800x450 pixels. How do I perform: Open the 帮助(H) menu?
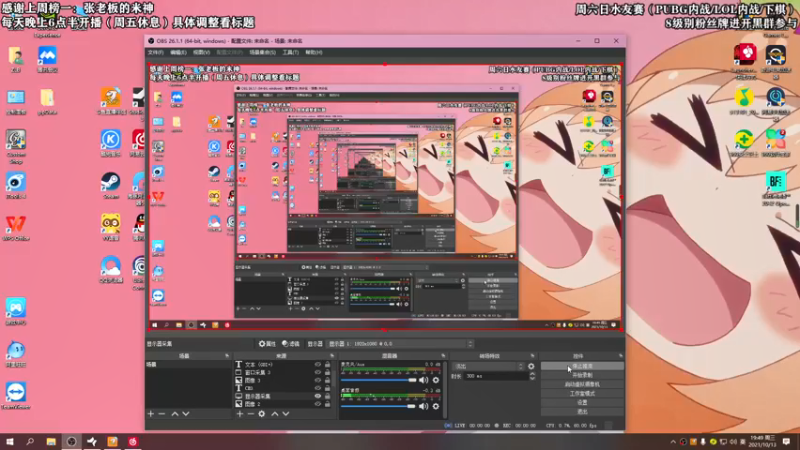pyautogui.click(x=313, y=53)
